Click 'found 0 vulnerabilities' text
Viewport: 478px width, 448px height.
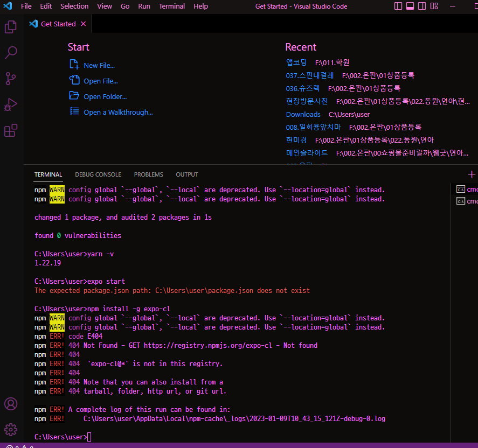78,235
